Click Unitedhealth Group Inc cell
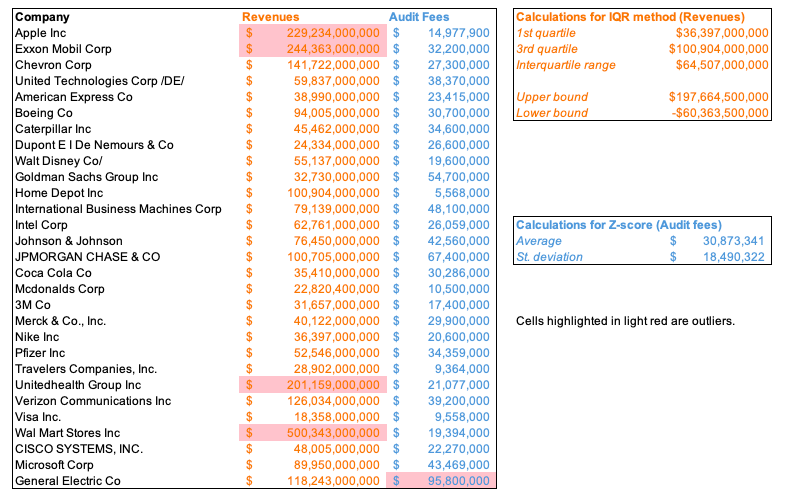The height and width of the screenshot is (501, 785). tap(78, 385)
